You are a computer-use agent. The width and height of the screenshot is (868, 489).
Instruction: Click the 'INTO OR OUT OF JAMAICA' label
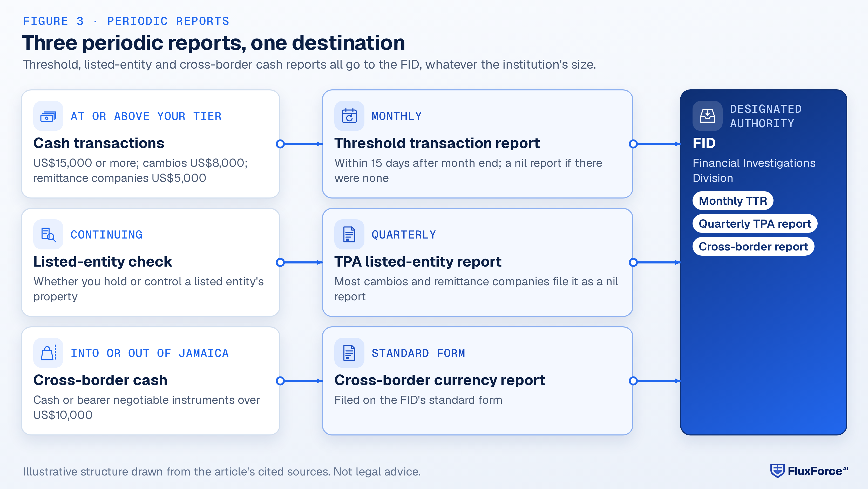coord(150,353)
